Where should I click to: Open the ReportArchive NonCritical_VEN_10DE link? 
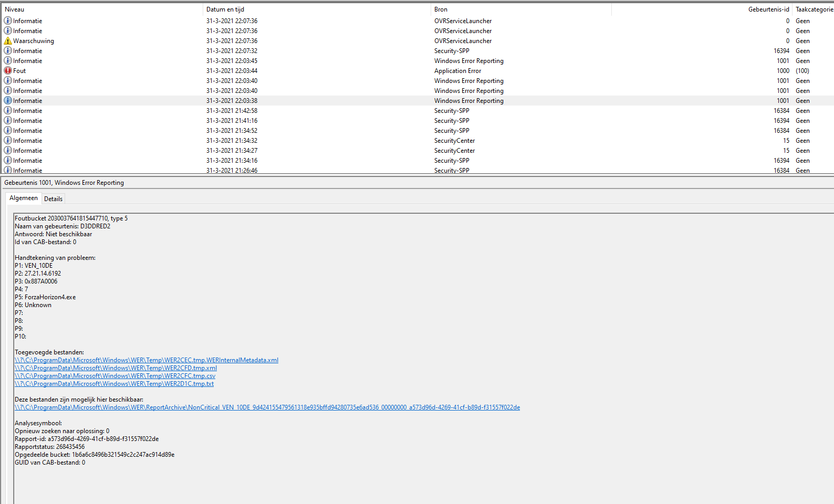267,407
